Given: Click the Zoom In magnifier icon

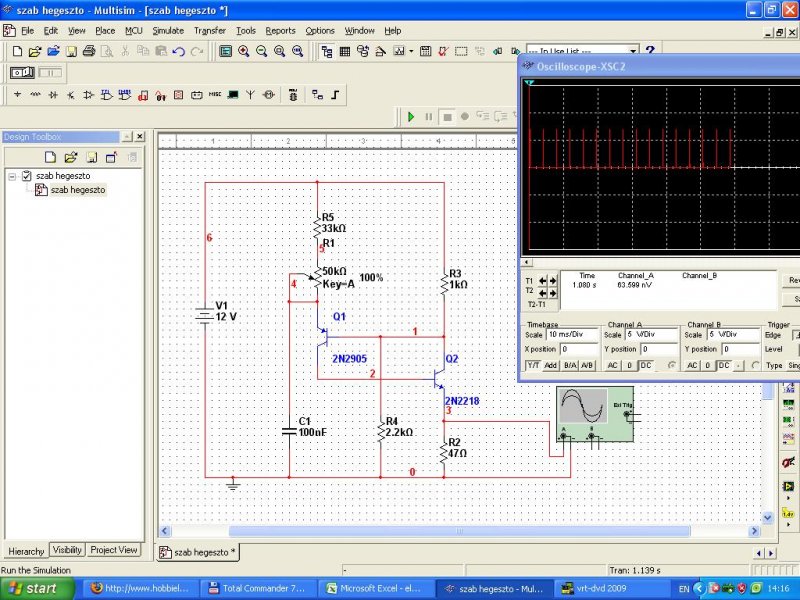Looking at the screenshot, I should click(243, 51).
